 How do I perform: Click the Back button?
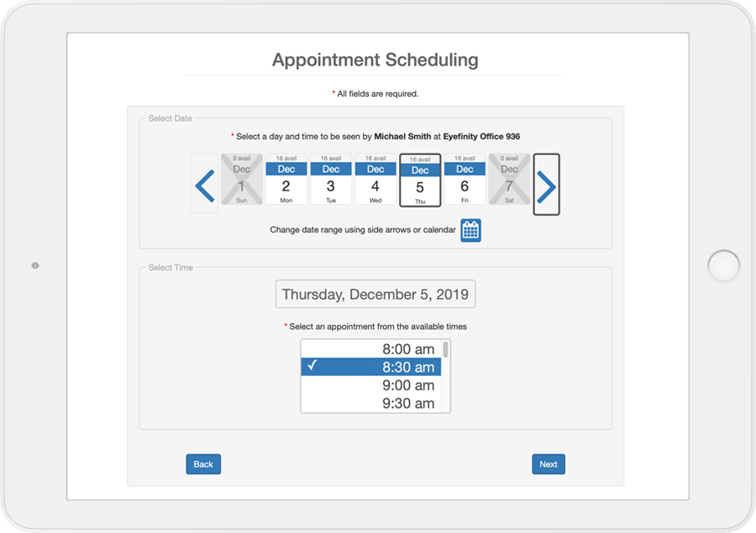pos(203,464)
